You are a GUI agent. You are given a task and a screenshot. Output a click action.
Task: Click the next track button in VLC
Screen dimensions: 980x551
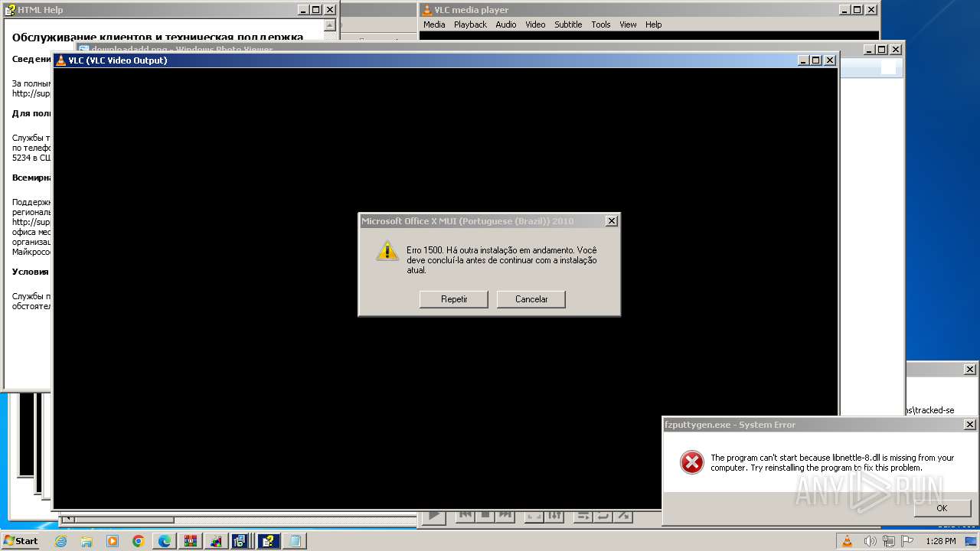coord(505,516)
